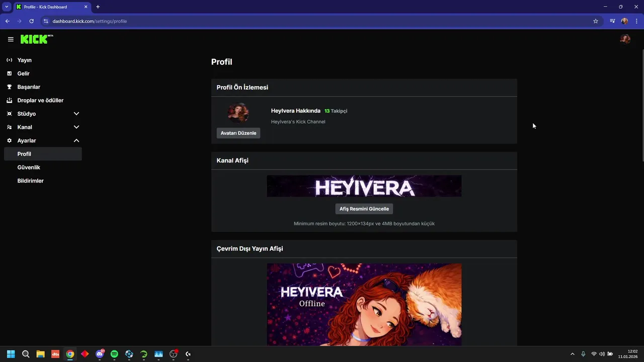Open Droplar ve ödüller sidebar item
This screenshot has width=644, height=362.
(40, 100)
